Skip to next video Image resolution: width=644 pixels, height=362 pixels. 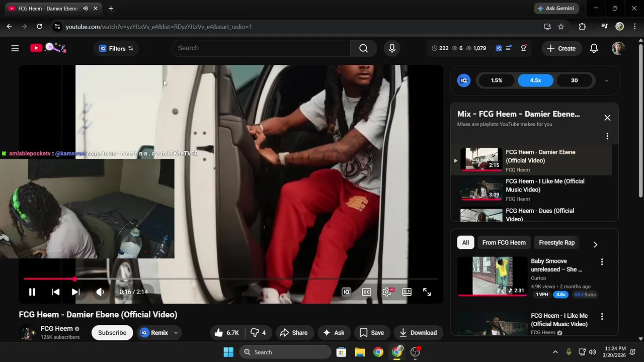pyautogui.click(x=75, y=292)
